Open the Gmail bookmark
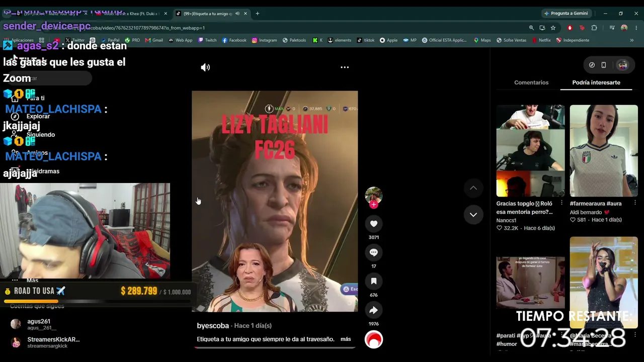644x362 pixels. [154, 40]
